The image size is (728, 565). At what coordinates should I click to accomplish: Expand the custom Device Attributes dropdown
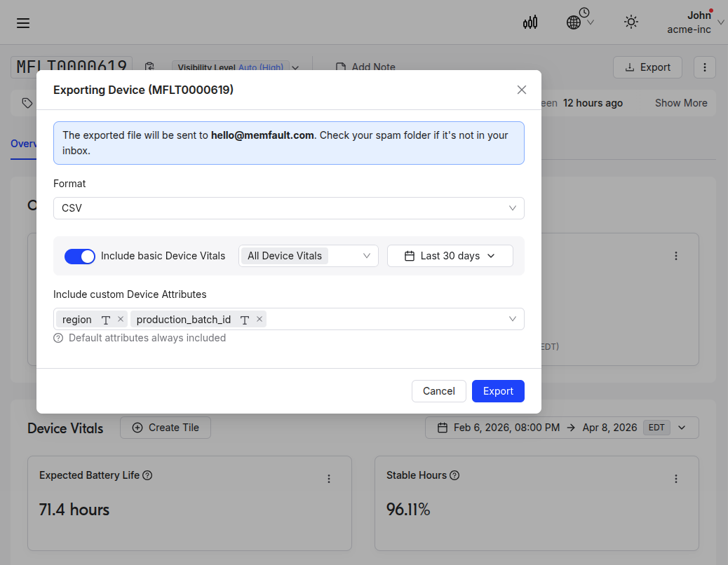pos(512,319)
